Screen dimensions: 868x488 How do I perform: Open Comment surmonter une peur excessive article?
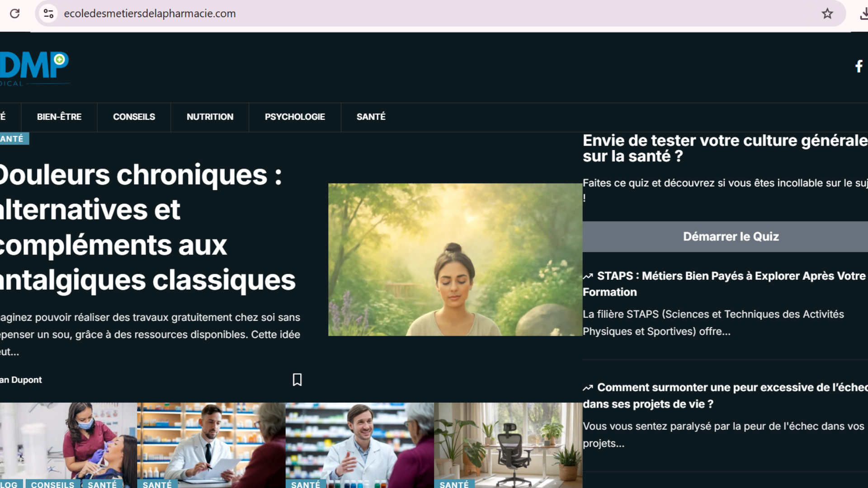click(x=725, y=395)
